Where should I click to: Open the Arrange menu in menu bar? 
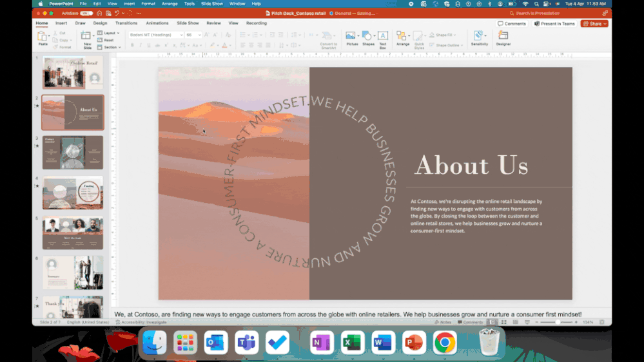[169, 4]
